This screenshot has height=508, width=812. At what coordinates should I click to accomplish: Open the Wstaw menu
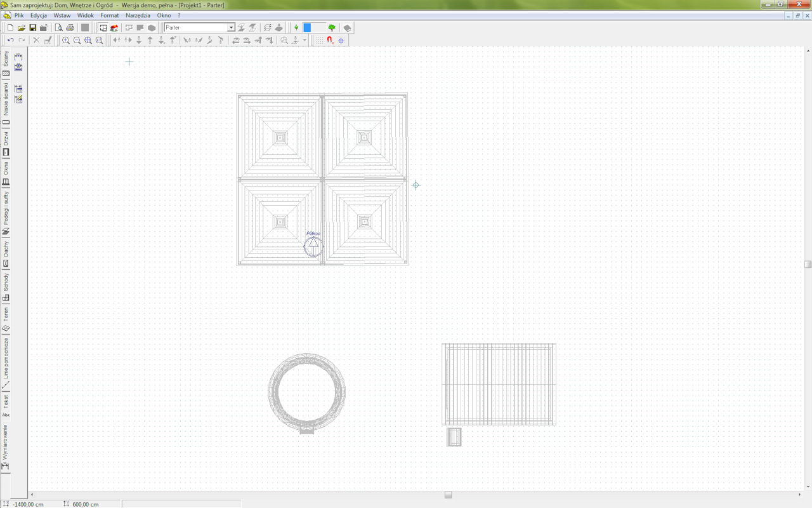click(62, 15)
